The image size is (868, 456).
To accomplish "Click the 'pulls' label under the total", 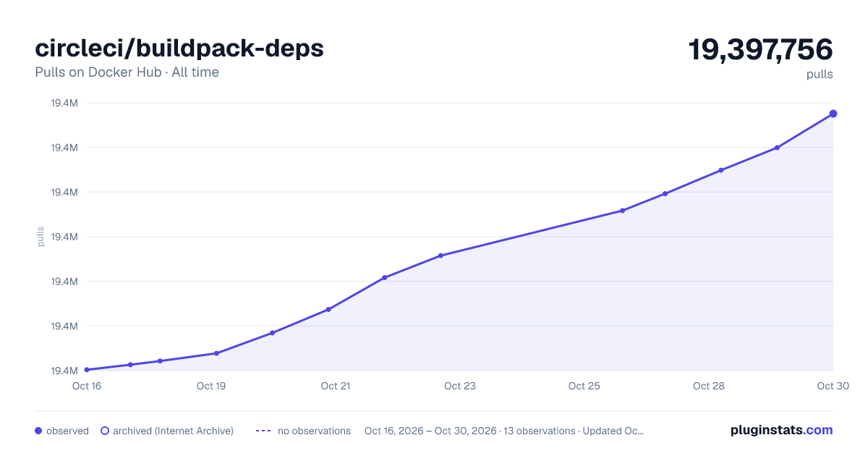I will coord(820,74).
